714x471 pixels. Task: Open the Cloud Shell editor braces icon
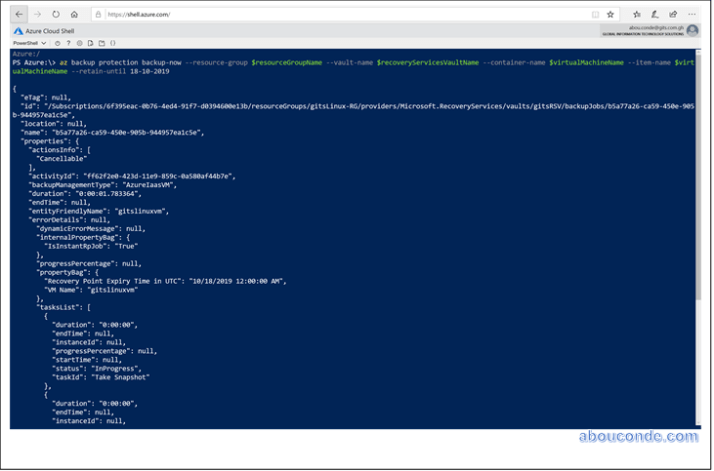(x=111, y=43)
